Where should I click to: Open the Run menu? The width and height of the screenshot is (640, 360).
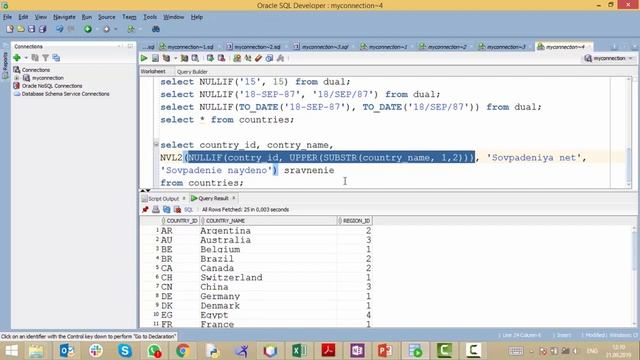click(87, 17)
